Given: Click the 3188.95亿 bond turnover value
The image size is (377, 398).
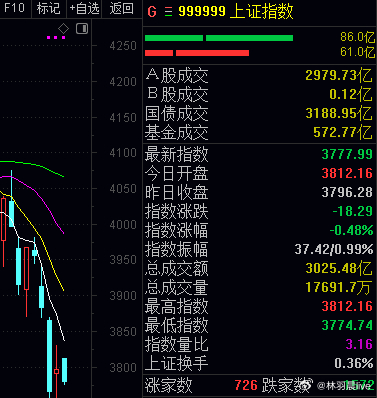Looking at the screenshot, I should (339, 114).
